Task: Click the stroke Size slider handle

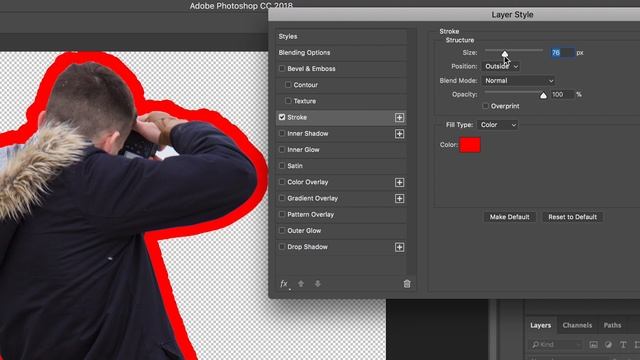Action: [505, 53]
